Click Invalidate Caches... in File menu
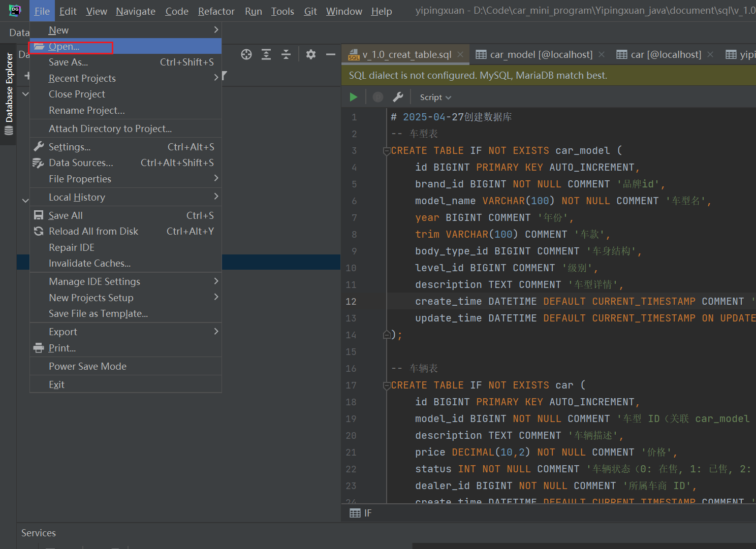This screenshot has height=549, width=756. [x=89, y=263]
